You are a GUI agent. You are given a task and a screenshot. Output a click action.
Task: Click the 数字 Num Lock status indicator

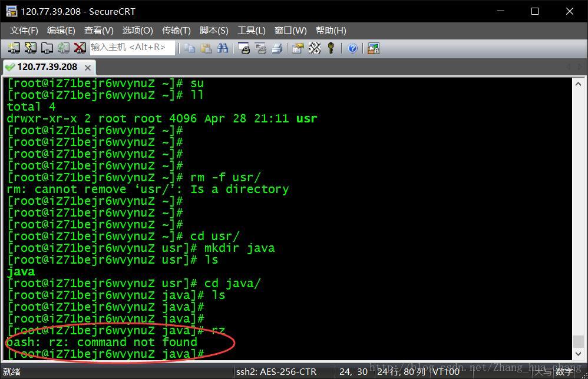(x=564, y=371)
